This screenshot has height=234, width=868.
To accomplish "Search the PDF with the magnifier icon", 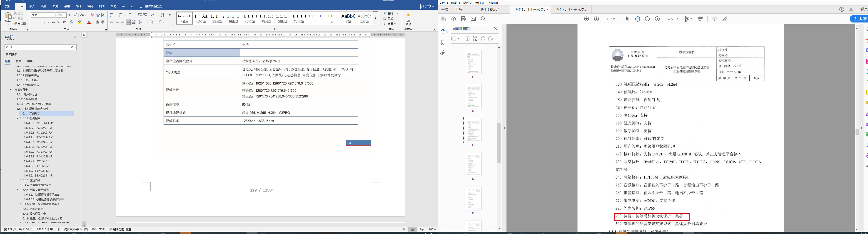I will pyautogui.click(x=483, y=19).
